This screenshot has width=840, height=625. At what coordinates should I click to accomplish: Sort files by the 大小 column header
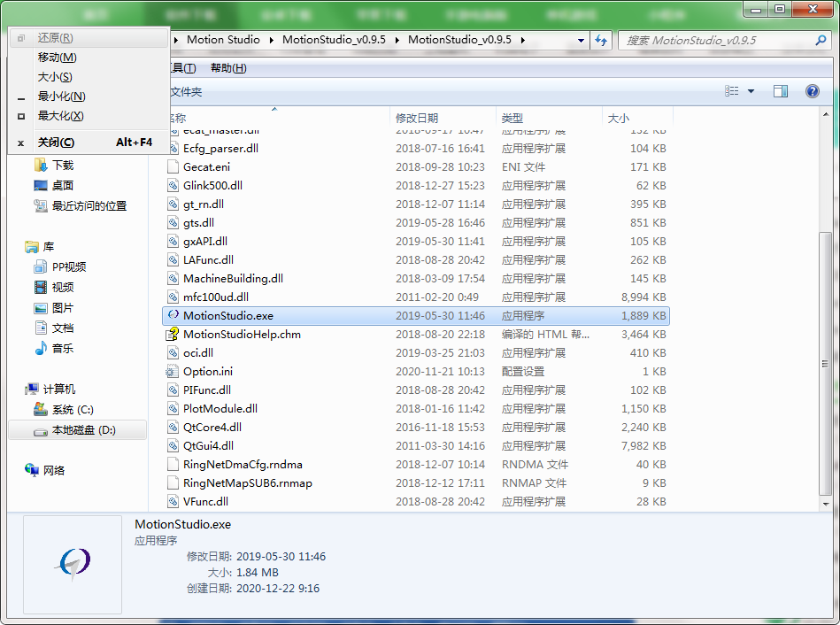(620, 117)
